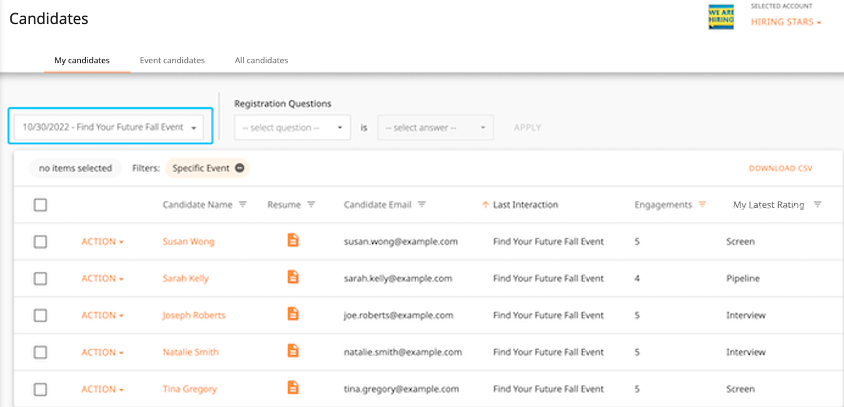Screen dimensions: 844x407
Task: Switch to the Event candidates tab
Action: pos(172,60)
